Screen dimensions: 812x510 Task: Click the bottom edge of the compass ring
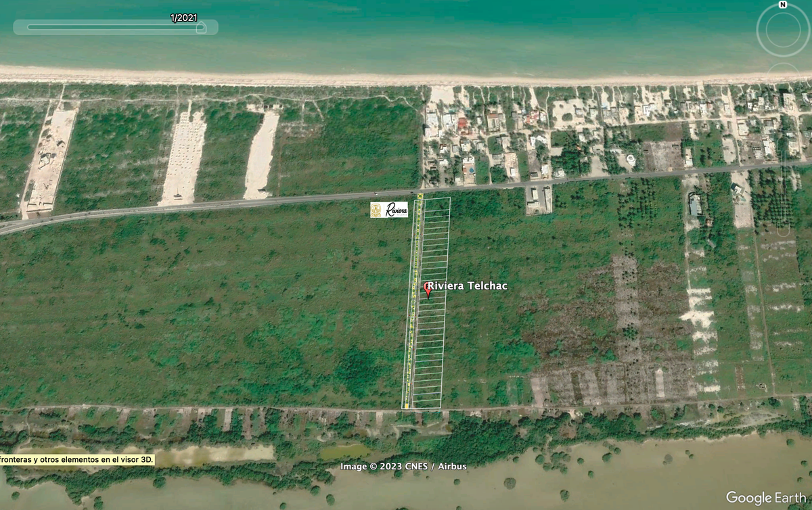[x=783, y=54]
